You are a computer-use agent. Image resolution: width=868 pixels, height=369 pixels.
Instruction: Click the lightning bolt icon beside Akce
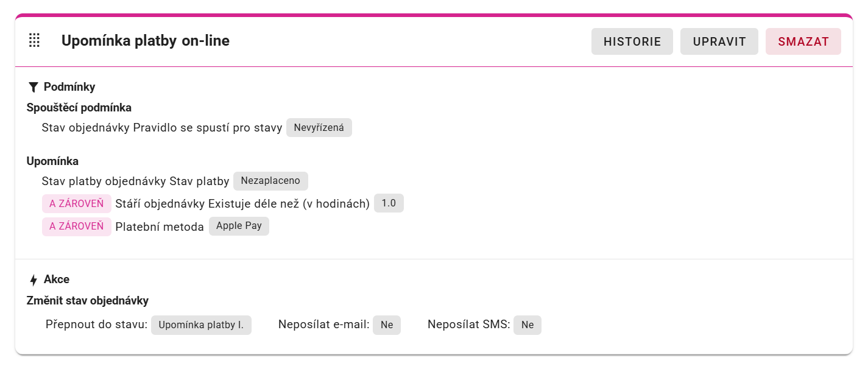(x=34, y=280)
